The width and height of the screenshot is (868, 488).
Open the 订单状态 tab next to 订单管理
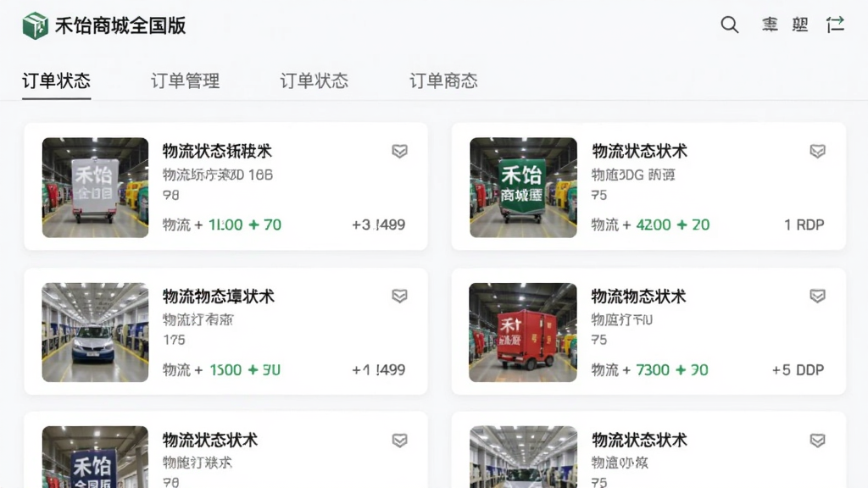(x=314, y=81)
